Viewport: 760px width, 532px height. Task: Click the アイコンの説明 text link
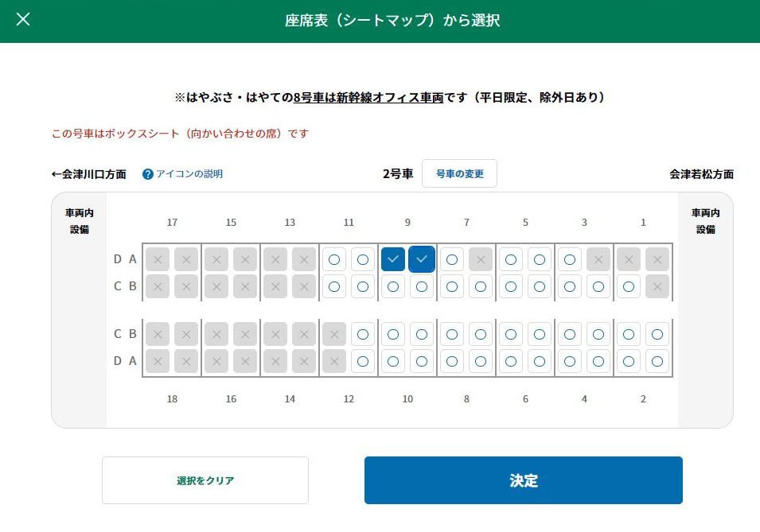click(x=189, y=174)
